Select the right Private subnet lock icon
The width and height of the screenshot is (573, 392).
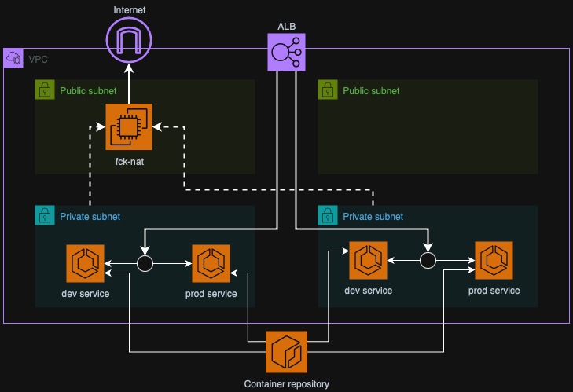328,215
